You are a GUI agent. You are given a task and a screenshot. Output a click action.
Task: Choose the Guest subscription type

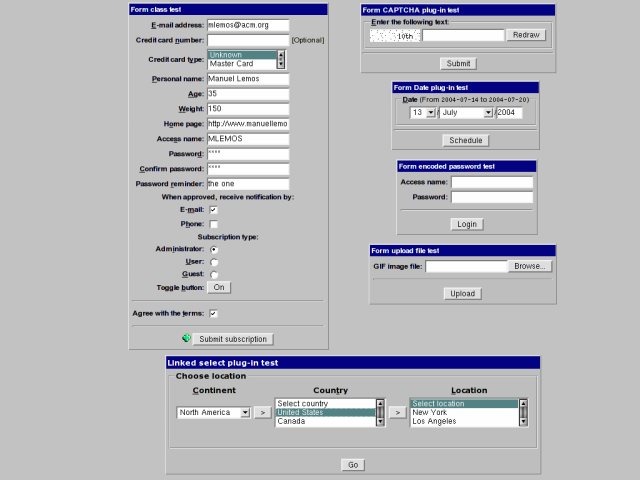213,274
